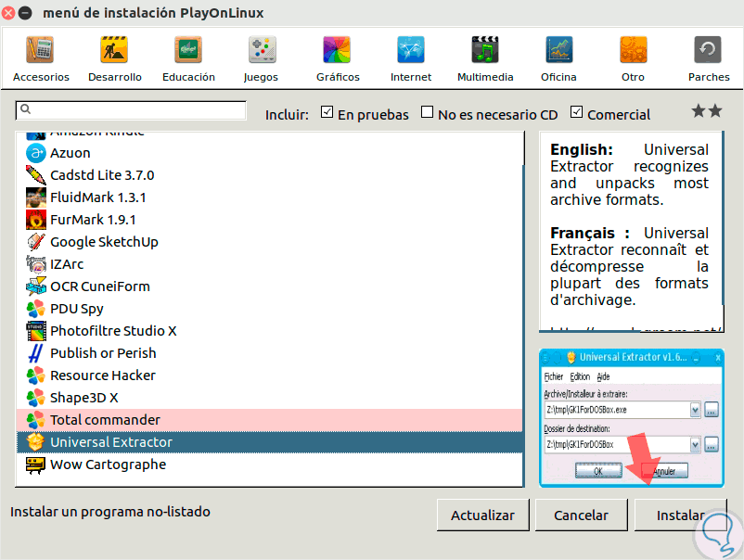Focus the program search field

[131, 110]
